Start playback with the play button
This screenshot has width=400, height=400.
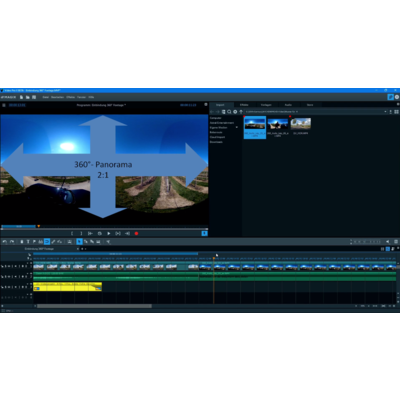click(x=109, y=234)
